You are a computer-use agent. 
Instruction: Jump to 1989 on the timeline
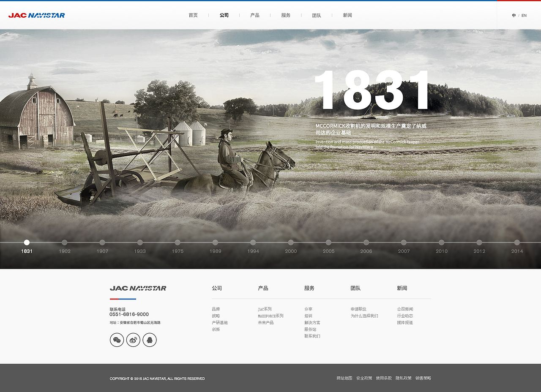[x=215, y=242]
